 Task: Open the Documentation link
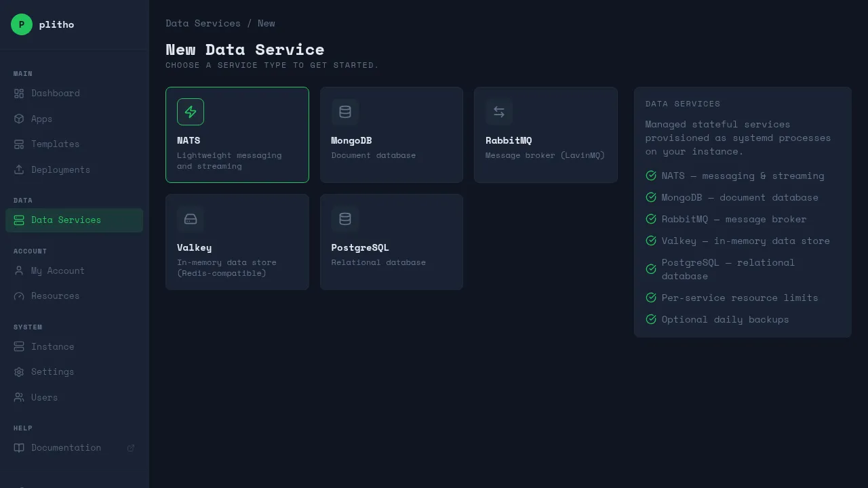pyautogui.click(x=75, y=448)
